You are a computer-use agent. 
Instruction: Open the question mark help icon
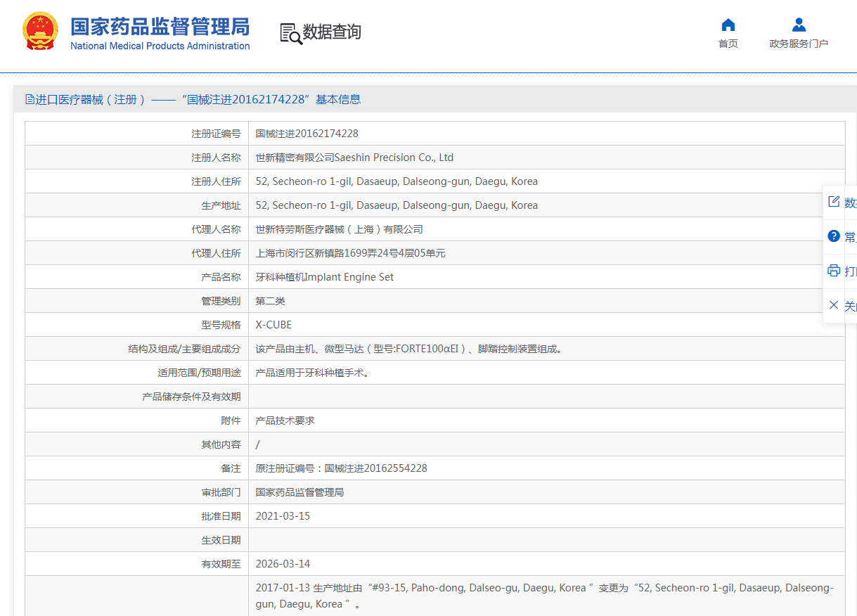834,236
